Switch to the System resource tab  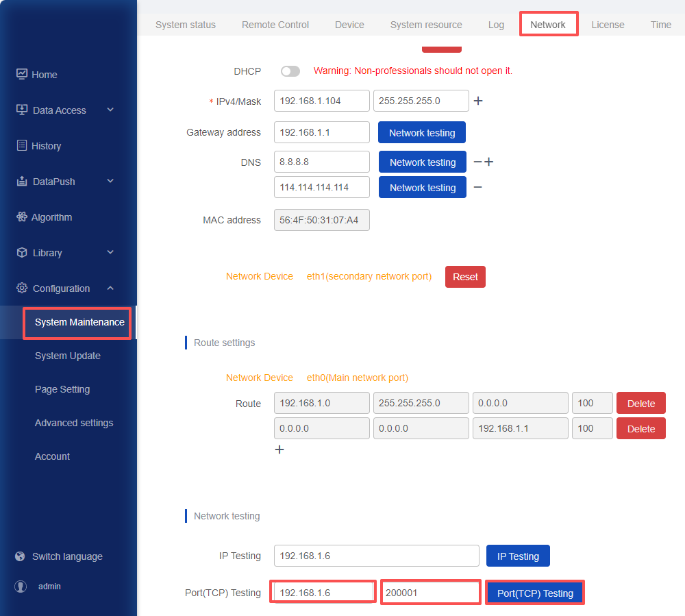426,25
